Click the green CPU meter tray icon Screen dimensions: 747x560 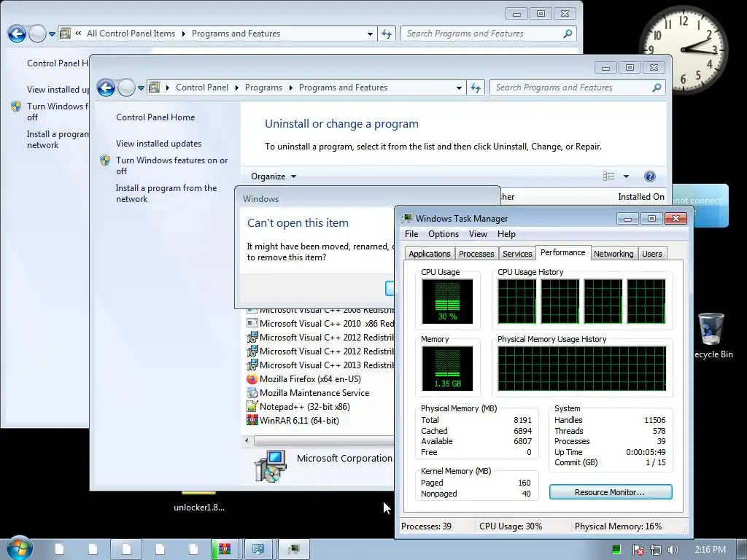tap(616, 550)
